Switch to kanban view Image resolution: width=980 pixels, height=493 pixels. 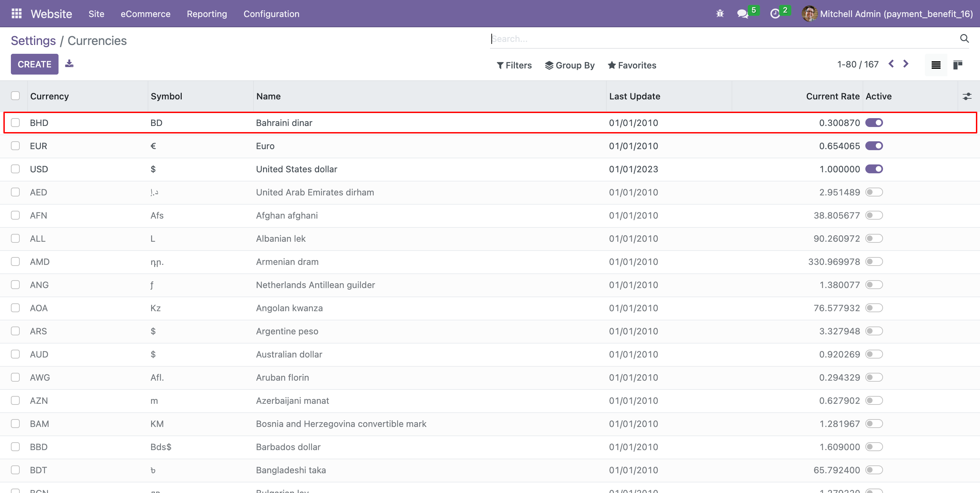(x=958, y=65)
